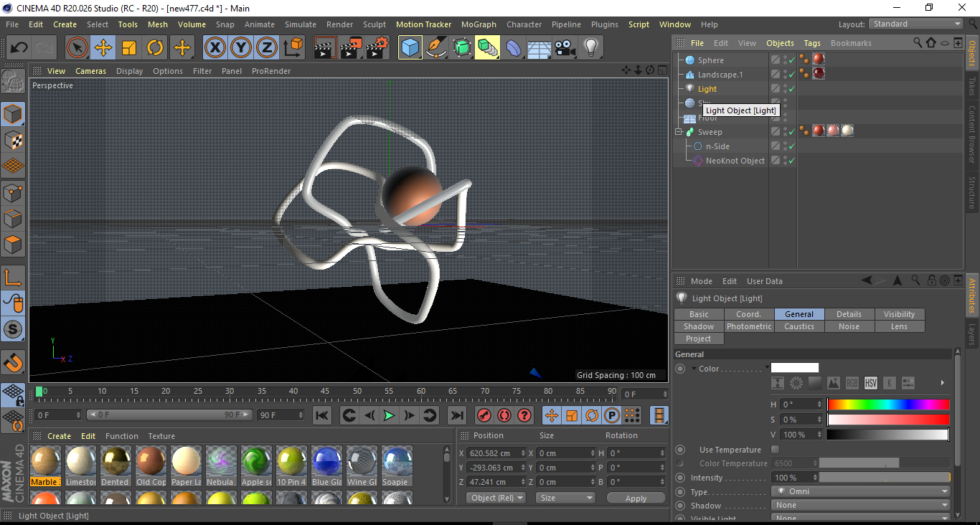Click the X position field
Screen dimensions: 980x525
click(496, 453)
